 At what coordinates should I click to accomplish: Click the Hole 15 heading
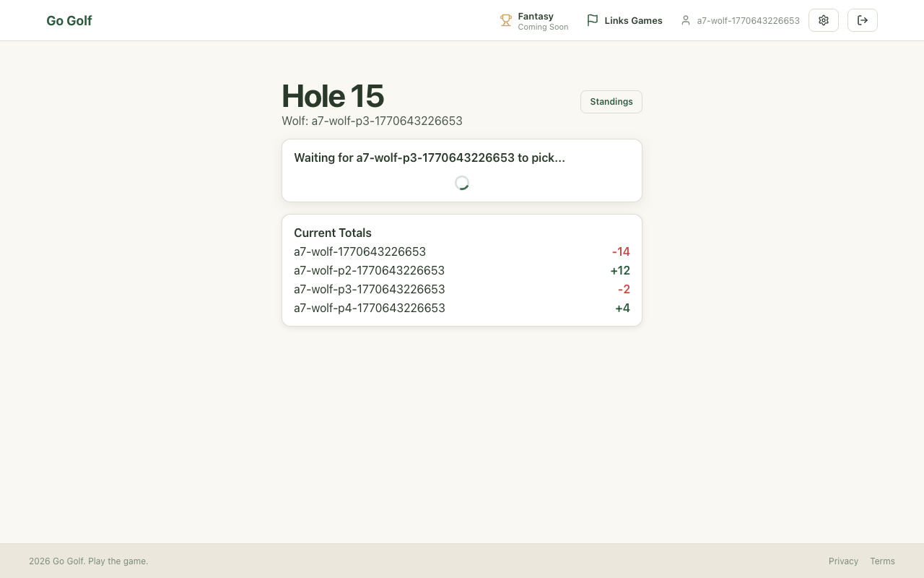[333, 96]
